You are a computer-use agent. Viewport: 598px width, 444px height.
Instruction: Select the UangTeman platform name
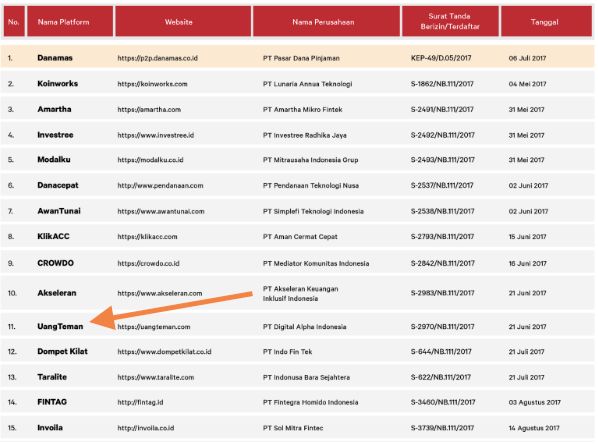[60, 327]
